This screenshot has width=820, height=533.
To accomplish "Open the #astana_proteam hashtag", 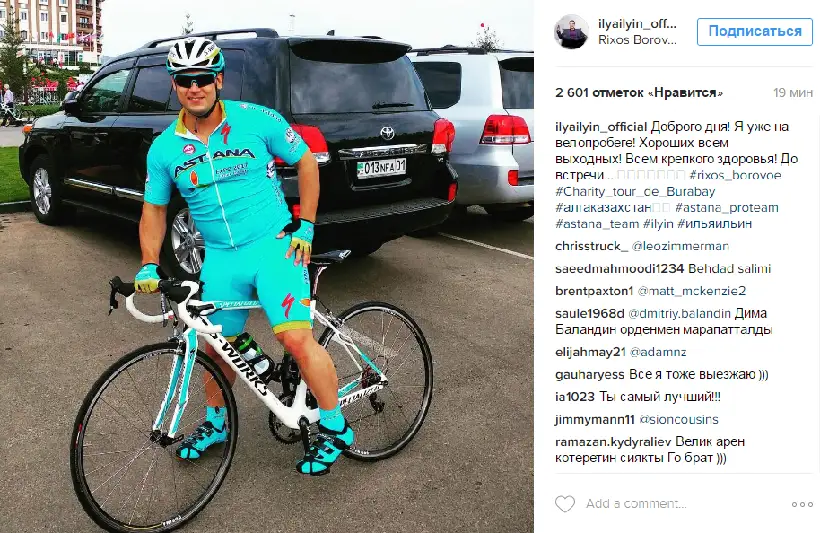I will [x=726, y=208].
